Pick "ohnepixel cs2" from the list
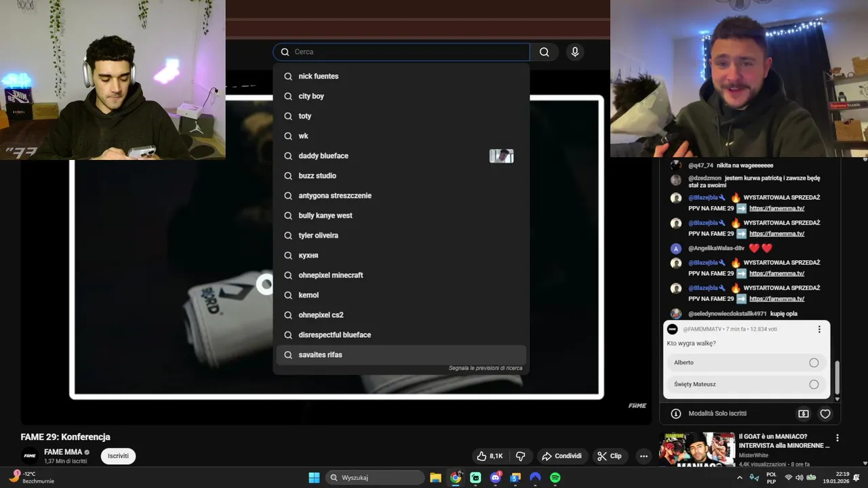The image size is (868, 488). [x=401, y=315]
